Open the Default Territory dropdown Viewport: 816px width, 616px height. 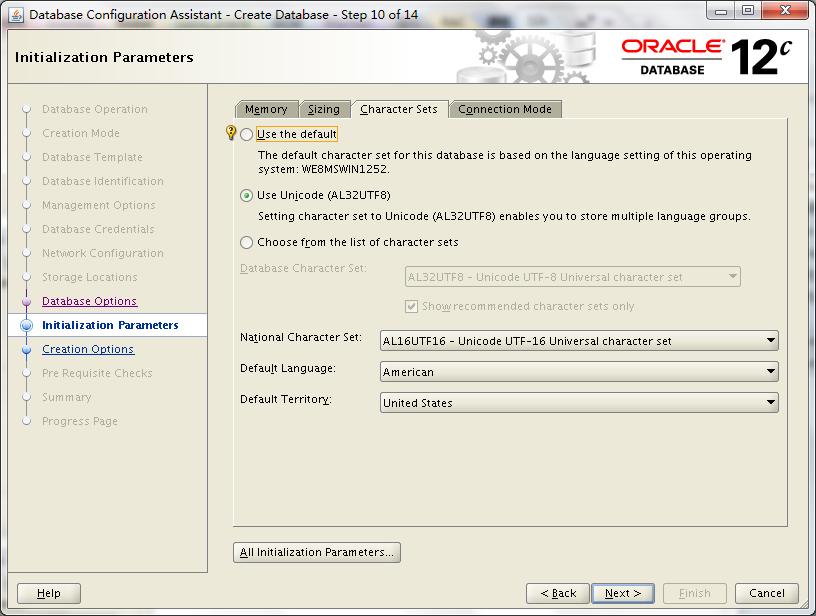pos(579,403)
